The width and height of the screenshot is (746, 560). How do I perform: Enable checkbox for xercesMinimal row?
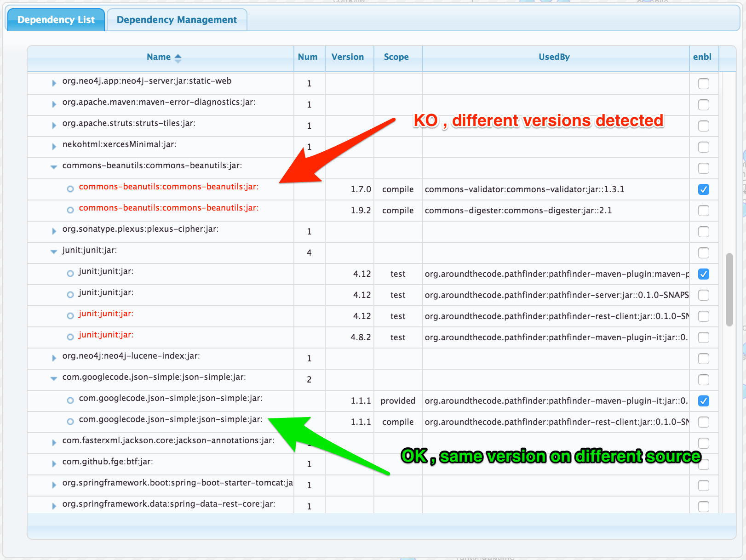click(704, 147)
